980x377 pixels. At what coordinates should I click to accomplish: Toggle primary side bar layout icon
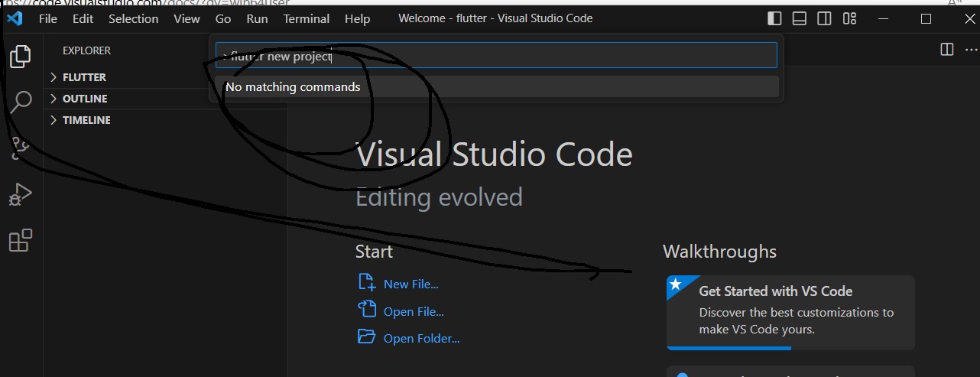[774, 18]
